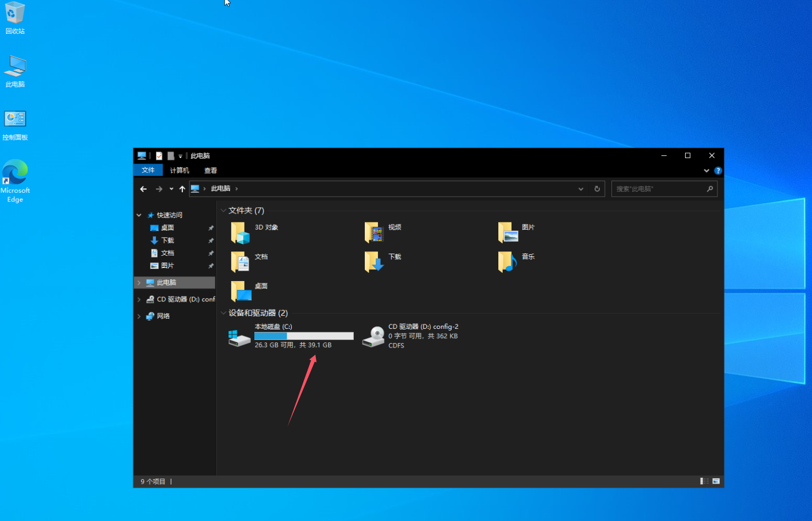Open the 回收站 desktop icon

click(x=15, y=18)
